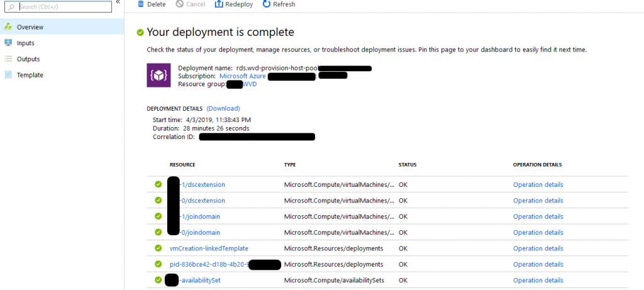The height and width of the screenshot is (290, 644).
Task: Open Operation details for pid-836bce42 row
Action: click(x=538, y=264)
